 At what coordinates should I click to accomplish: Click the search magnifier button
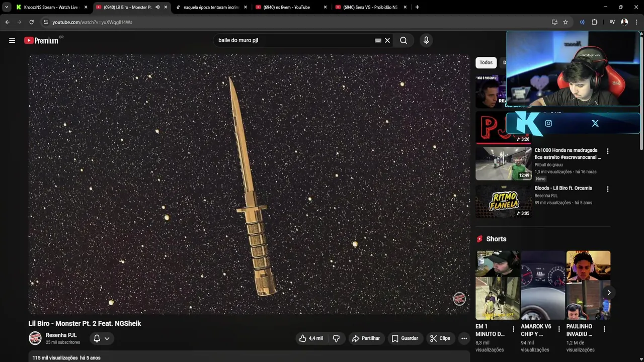pos(404,40)
